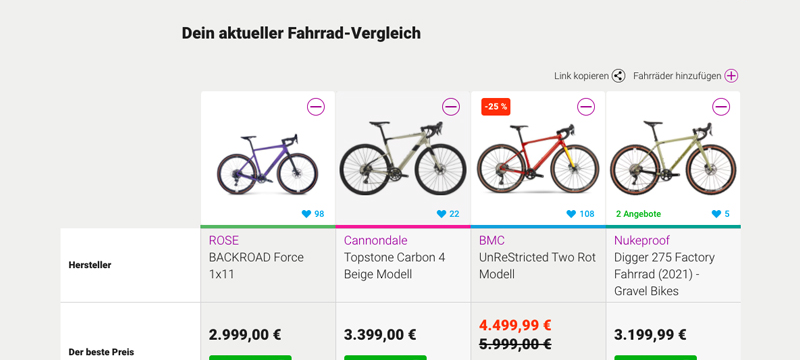Open purple ROSE Backroad bike image

tap(267, 164)
